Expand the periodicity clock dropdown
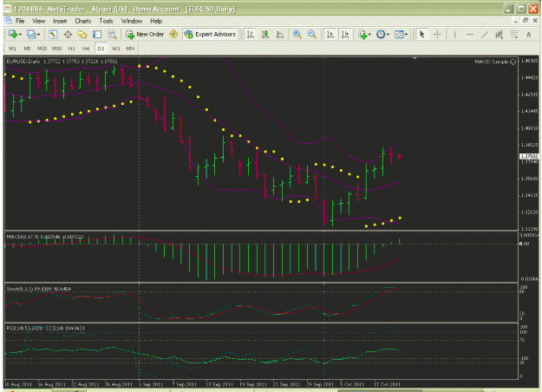Viewport: 542px width, 392px height. click(x=388, y=35)
